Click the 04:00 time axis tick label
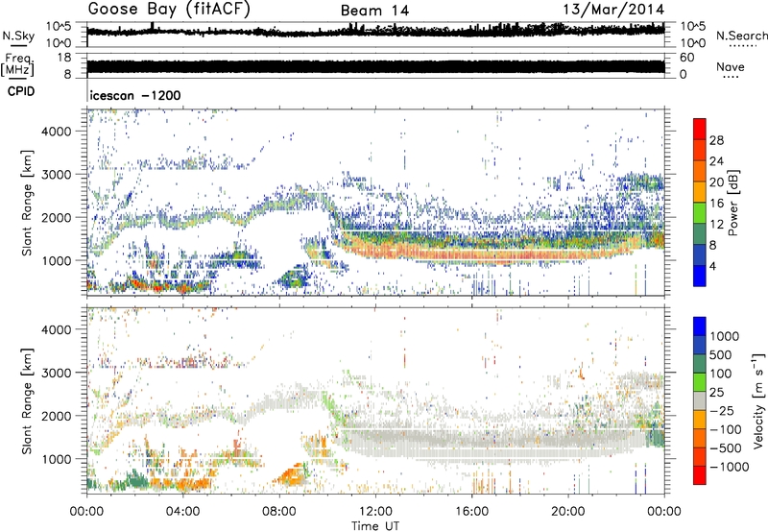The image size is (768, 532). 182,512
